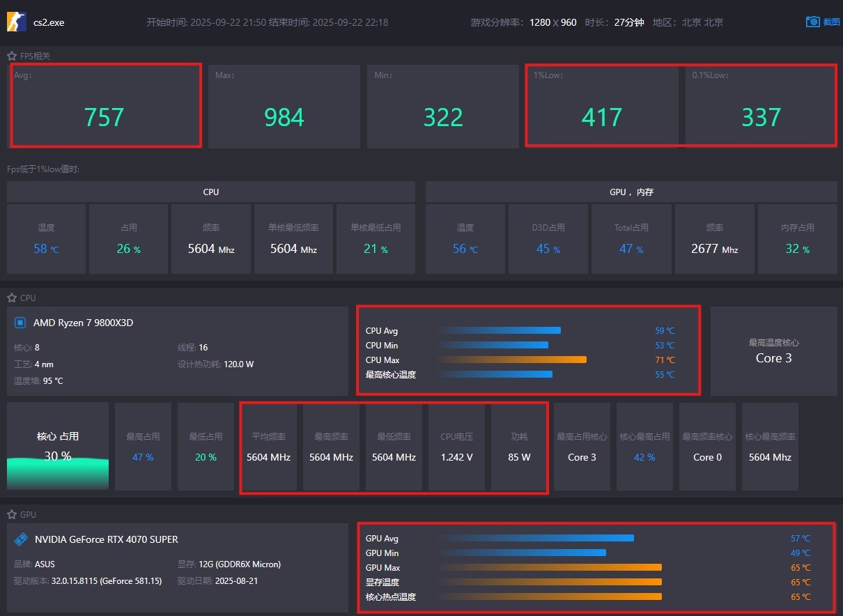This screenshot has width=843, height=616.
Task: Click the 核心占用 30% usage graph
Action: click(58, 446)
